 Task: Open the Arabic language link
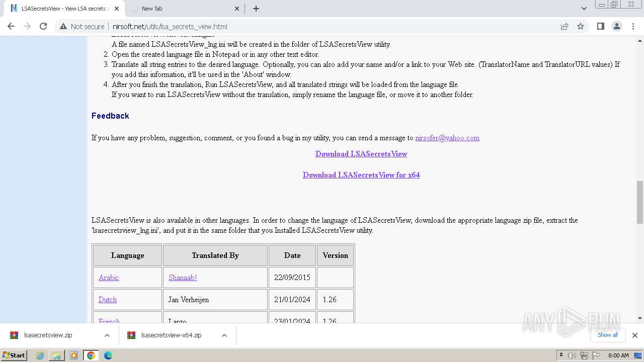(x=109, y=278)
